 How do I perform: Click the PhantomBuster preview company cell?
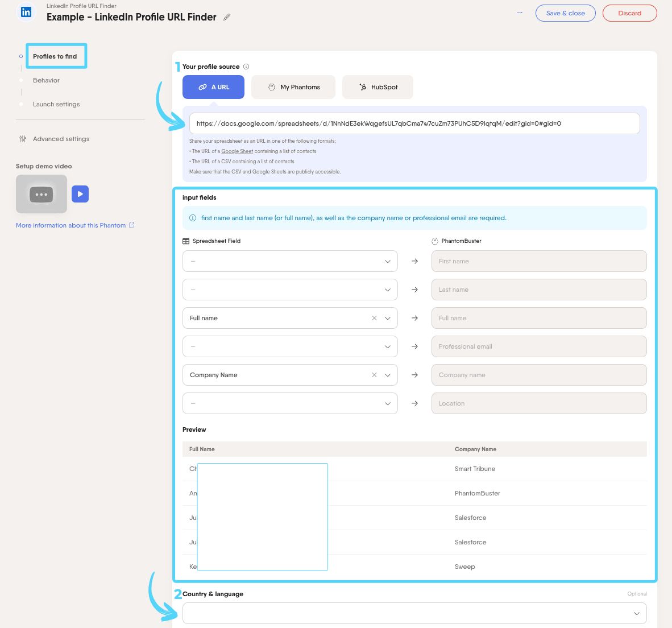click(x=478, y=493)
